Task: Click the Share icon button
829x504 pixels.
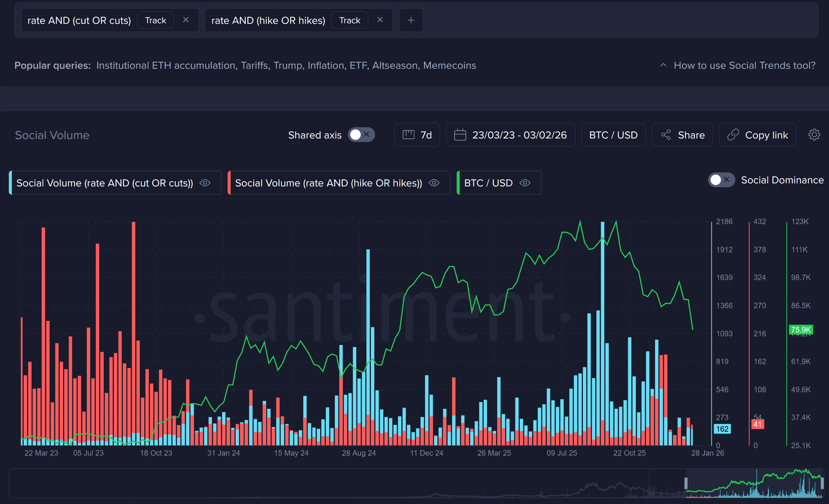Action: click(667, 135)
